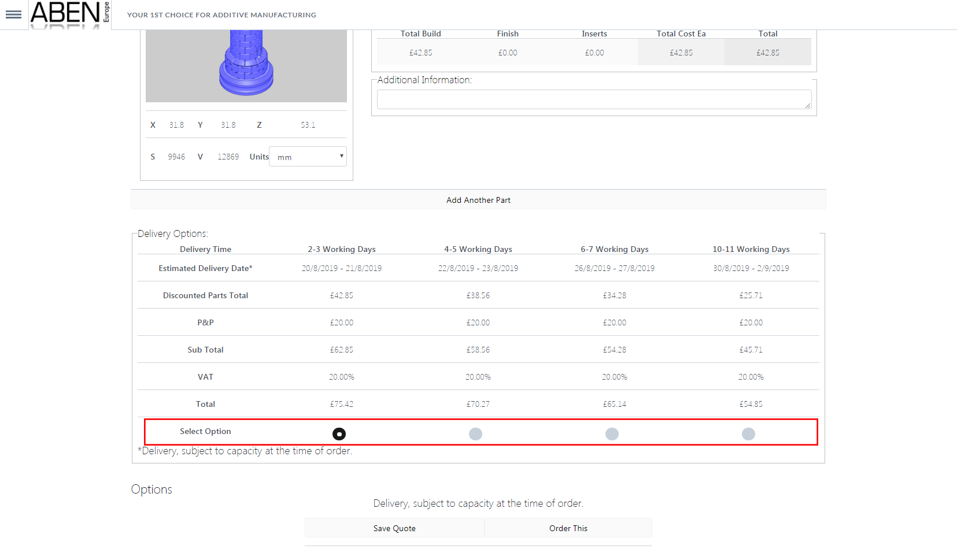Screen dimensions: 957x560
Task: Open the hamburger navigation menu
Action: tap(13, 14)
